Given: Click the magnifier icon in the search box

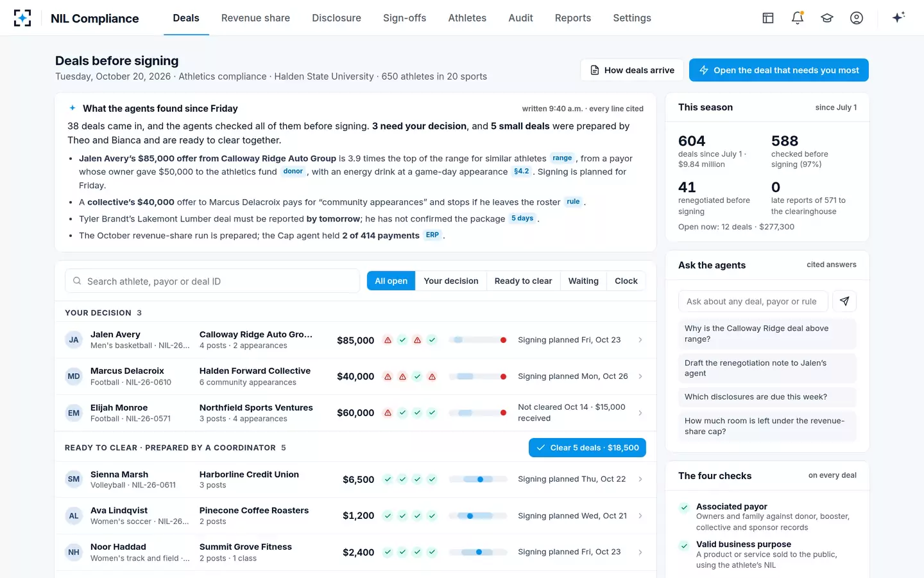Looking at the screenshot, I should [x=77, y=281].
